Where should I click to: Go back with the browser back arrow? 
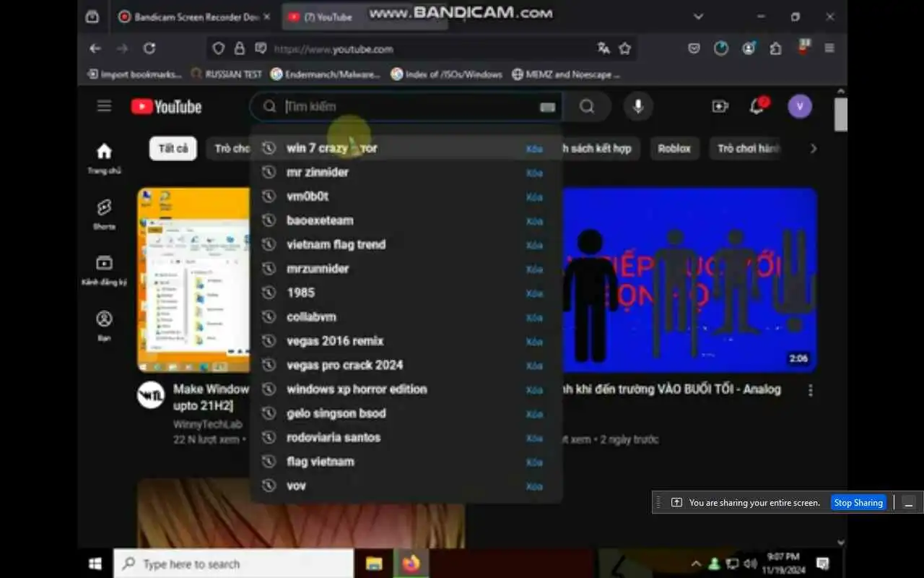pos(95,48)
